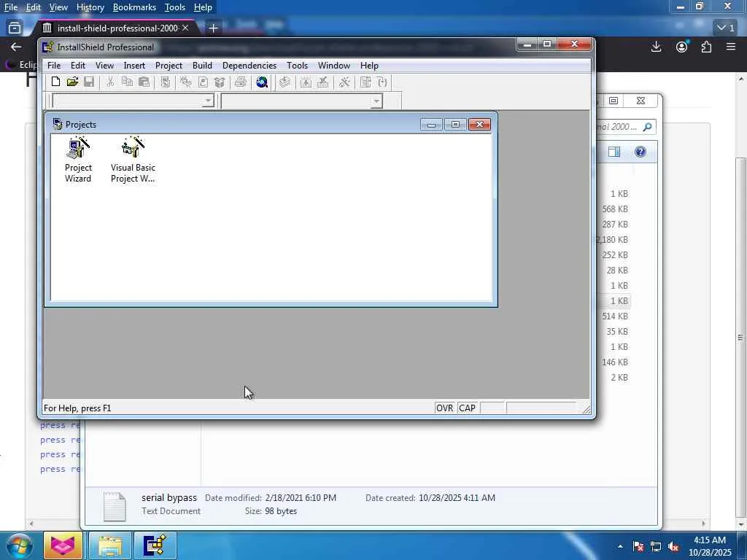The image size is (747, 560).
Task: Open the Project Wizard icon
Action: [78, 160]
